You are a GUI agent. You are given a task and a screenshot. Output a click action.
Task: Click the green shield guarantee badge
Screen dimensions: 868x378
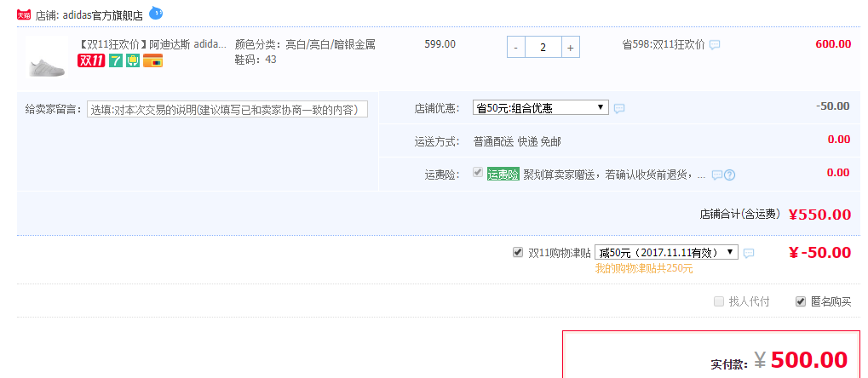133,61
